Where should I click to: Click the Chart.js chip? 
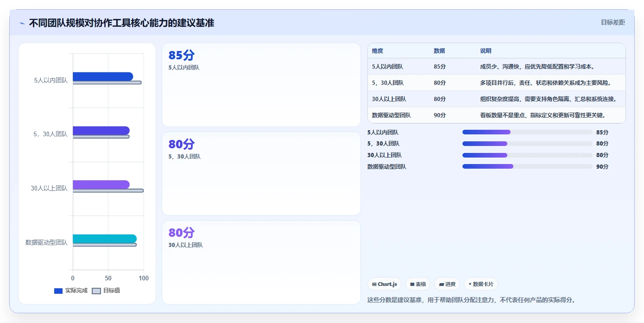click(x=385, y=284)
